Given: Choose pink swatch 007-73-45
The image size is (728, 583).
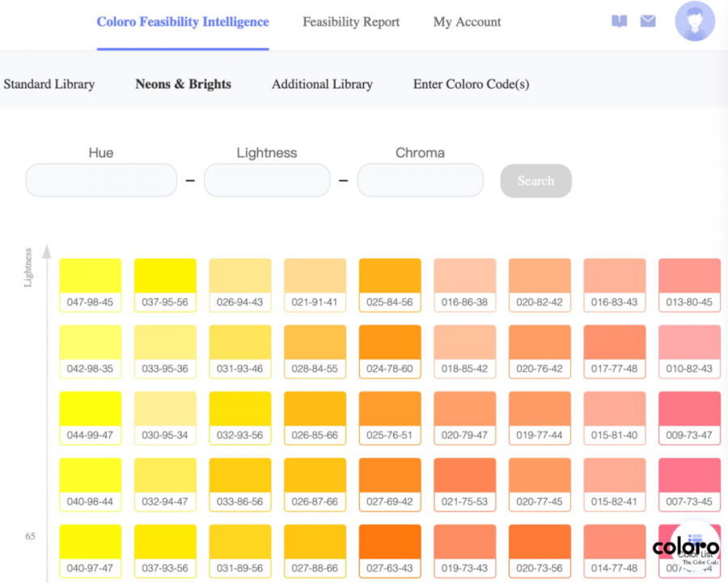Looking at the screenshot, I should [x=689, y=484].
